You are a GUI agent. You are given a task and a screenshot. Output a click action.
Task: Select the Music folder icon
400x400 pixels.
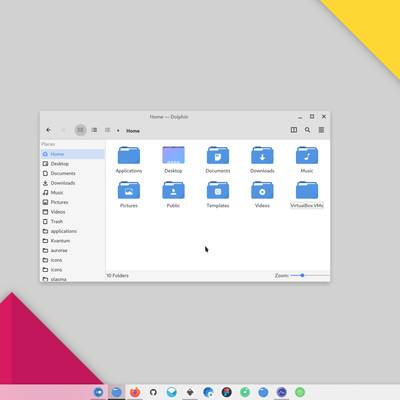tap(307, 155)
